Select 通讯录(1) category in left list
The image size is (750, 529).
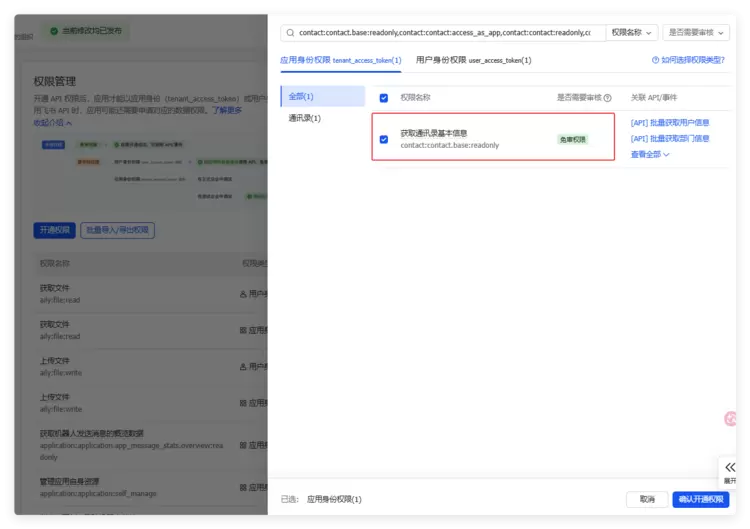[x=304, y=118]
